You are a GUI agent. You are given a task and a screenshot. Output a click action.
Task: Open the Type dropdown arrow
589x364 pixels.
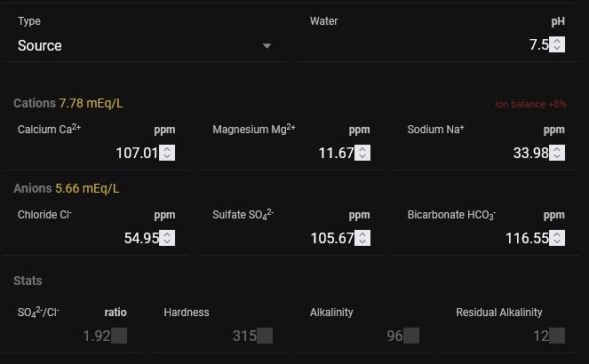267,46
